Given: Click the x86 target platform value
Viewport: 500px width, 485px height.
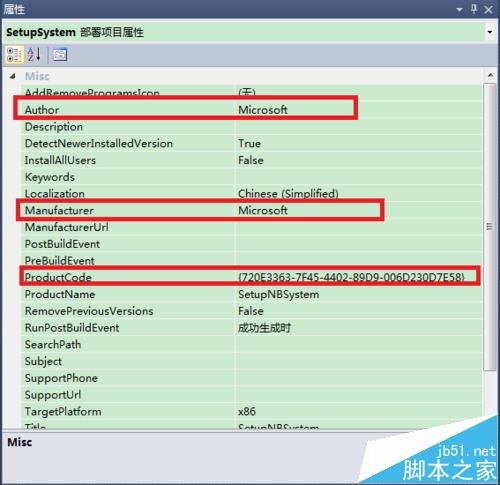Looking at the screenshot, I should (247, 411).
